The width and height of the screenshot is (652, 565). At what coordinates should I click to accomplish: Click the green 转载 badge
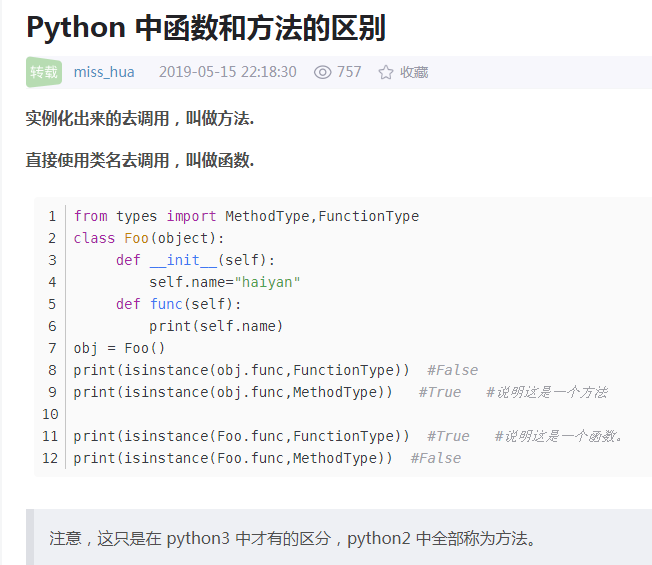(44, 72)
